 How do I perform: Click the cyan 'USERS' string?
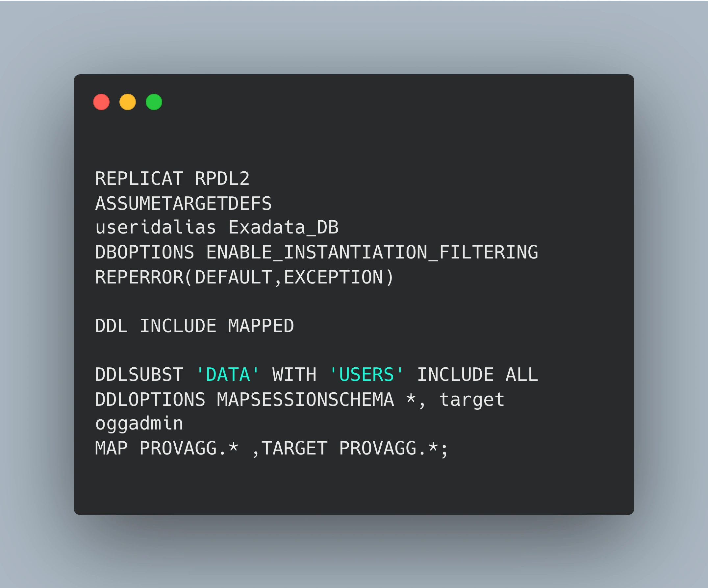pyautogui.click(x=366, y=374)
